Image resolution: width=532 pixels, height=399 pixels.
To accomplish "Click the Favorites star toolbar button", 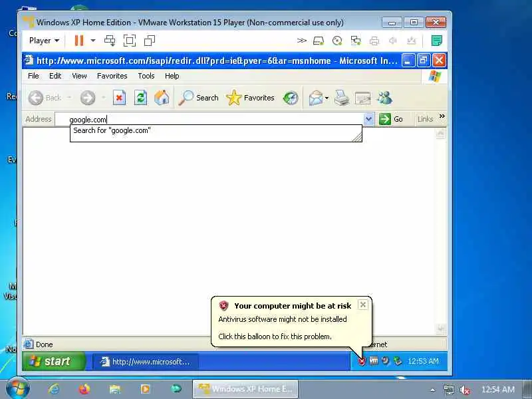I will click(x=251, y=98).
